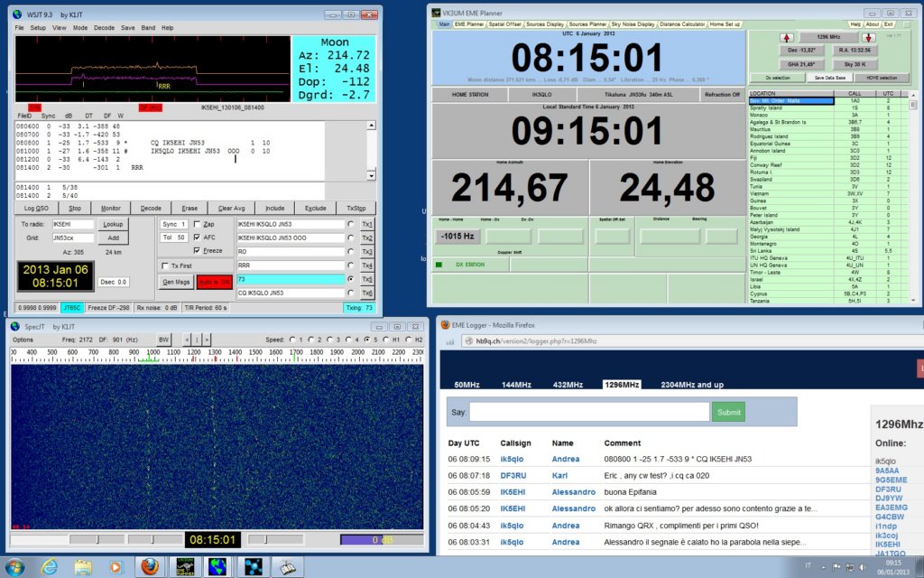Click the BW button in SpecJT
This screenshot has width=924, height=578.
[x=163, y=340]
